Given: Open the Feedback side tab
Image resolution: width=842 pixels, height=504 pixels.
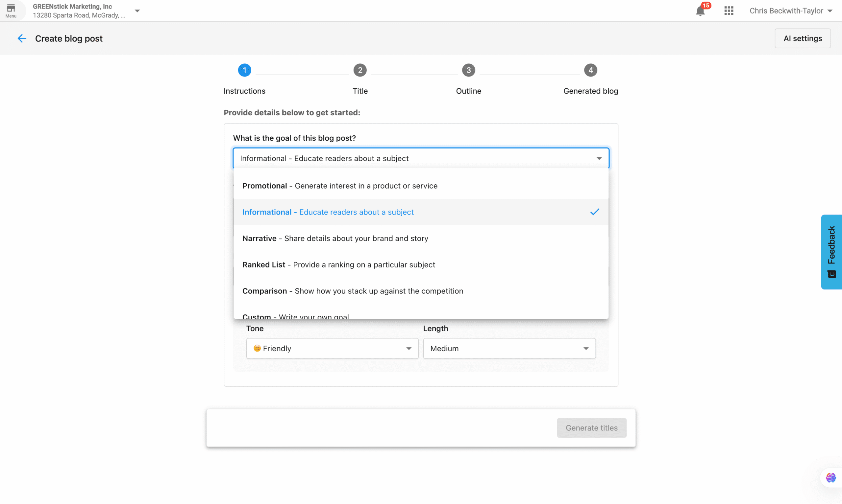Looking at the screenshot, I should click(x=831, y=252).
